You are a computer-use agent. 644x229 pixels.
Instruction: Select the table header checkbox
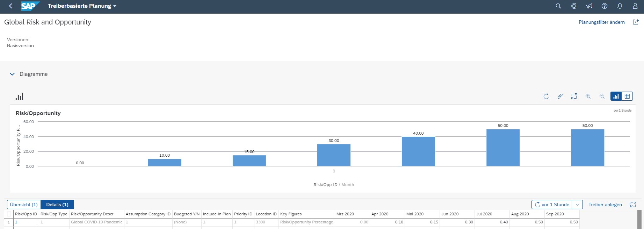(9, 214)
